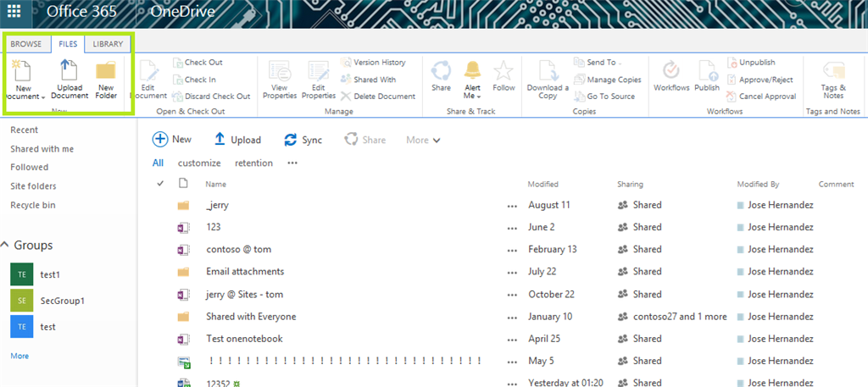This screenshot has width=868, height=387.
Task: Click the New button in command bar
Action: (172, 140)
